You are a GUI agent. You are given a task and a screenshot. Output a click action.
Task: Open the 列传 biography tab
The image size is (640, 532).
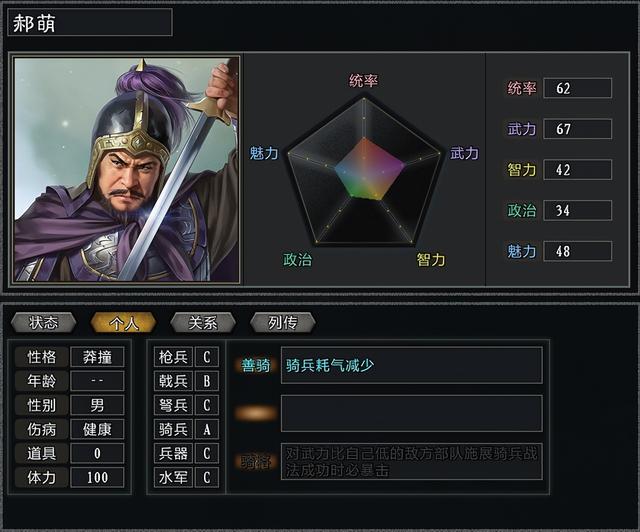(x=282, y=322)
